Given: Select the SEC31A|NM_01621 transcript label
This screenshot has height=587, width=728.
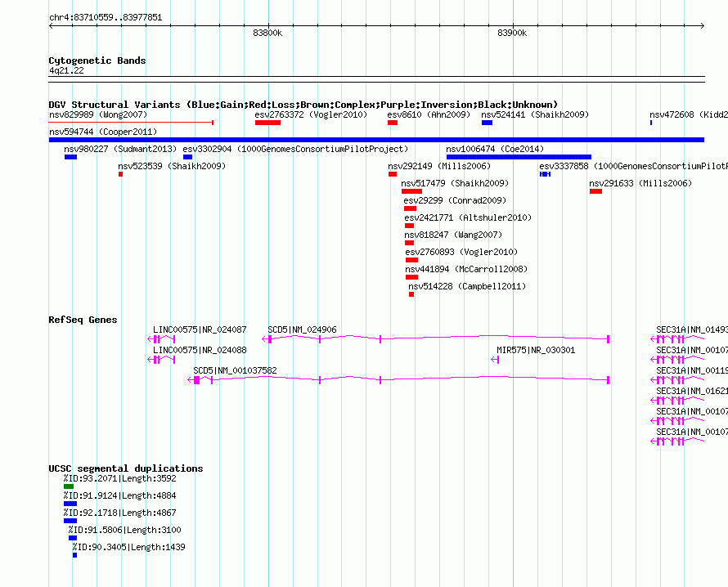Looking at the screenshot, I should tap(692, 391).
